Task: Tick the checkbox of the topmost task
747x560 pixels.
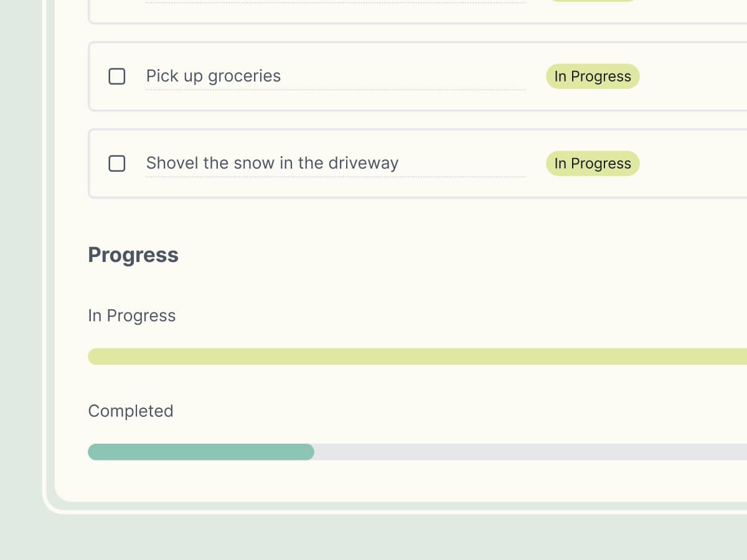Action: (x=117, y=0)
